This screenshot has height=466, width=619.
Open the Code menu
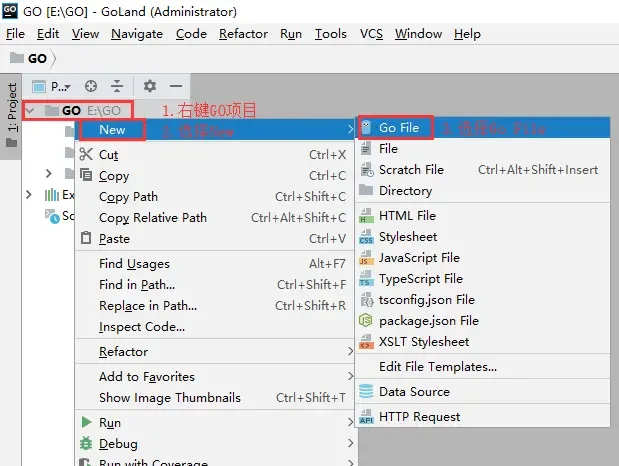pyautogui.click(x=191, y=34)
